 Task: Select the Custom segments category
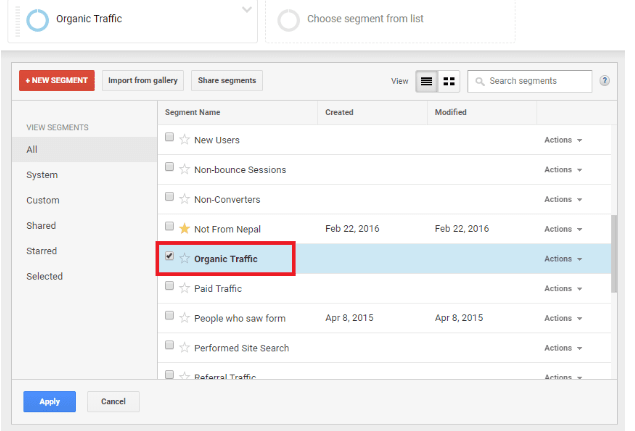click(43, 200)
